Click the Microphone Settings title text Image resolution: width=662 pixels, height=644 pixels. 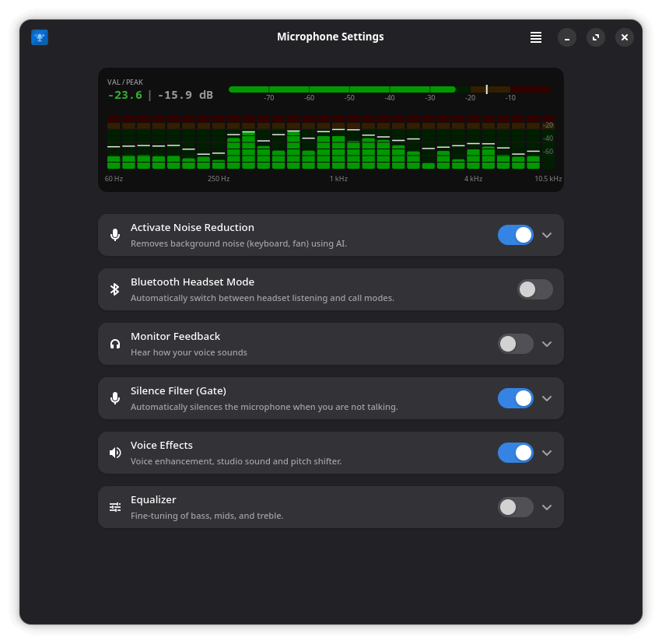click(x=330, y=37)
